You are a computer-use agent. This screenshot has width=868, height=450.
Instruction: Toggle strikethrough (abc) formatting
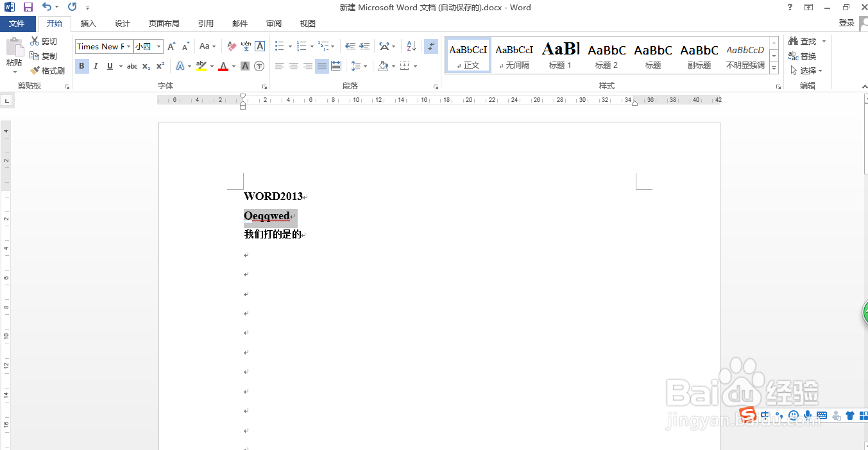[132, 66]
